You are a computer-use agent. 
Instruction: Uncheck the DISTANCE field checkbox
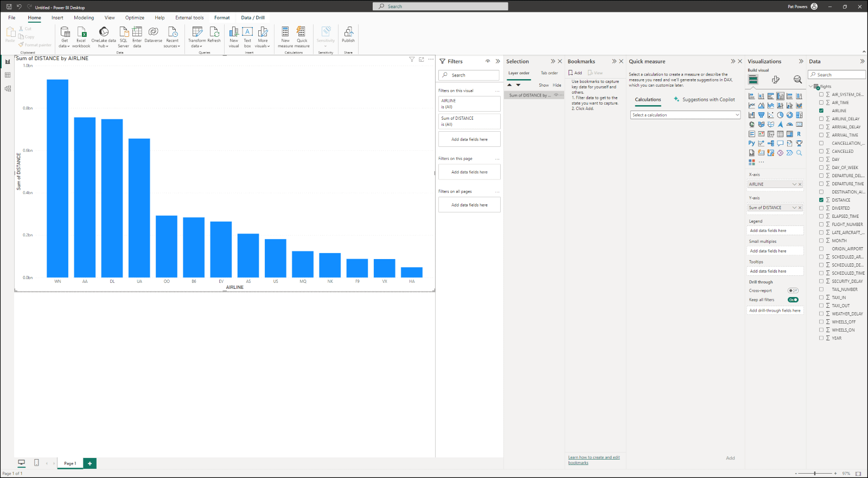point(821,200)
